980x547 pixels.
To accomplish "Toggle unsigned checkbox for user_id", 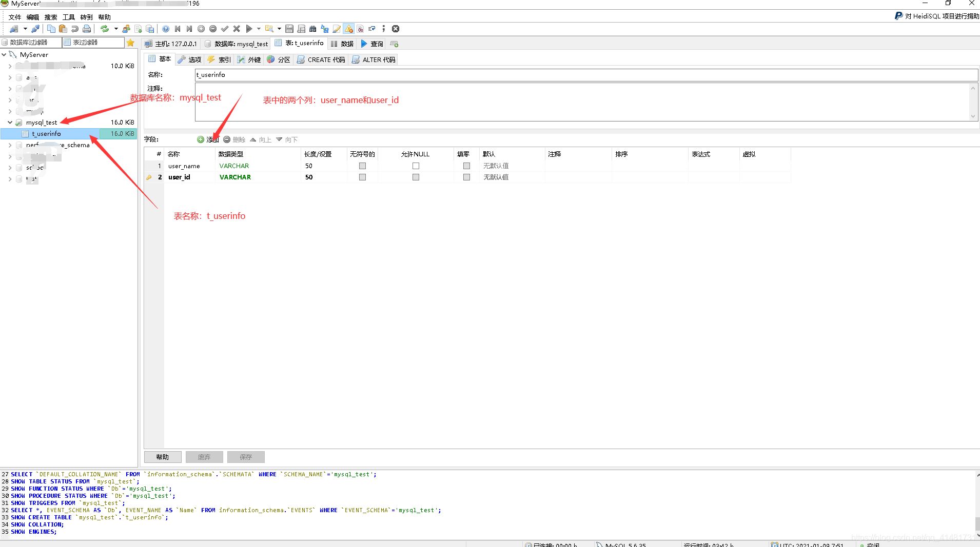I will [x=362, y=177].
